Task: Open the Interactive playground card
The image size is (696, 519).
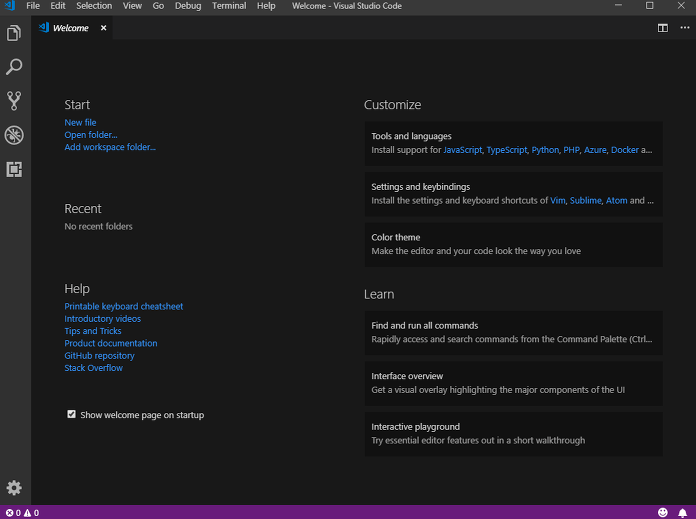Action: click(514, 434)
